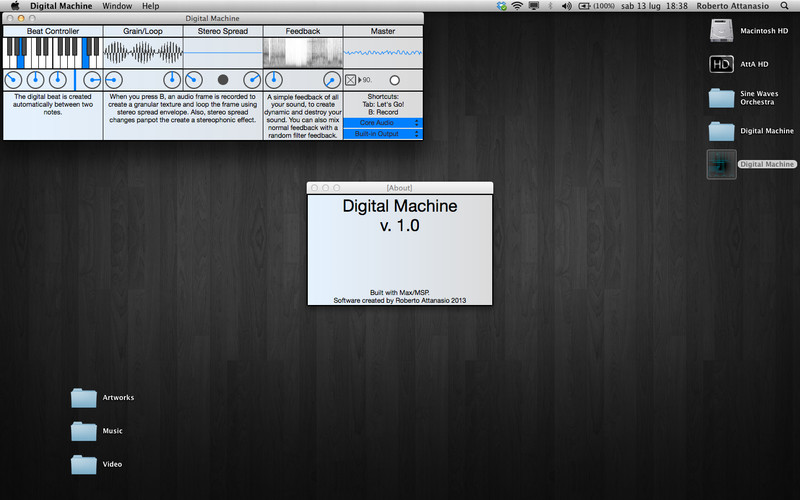Click the Wi-Fi icon in menu bar
This screenshot has height=500, width=800.
(x=517, y=6)
